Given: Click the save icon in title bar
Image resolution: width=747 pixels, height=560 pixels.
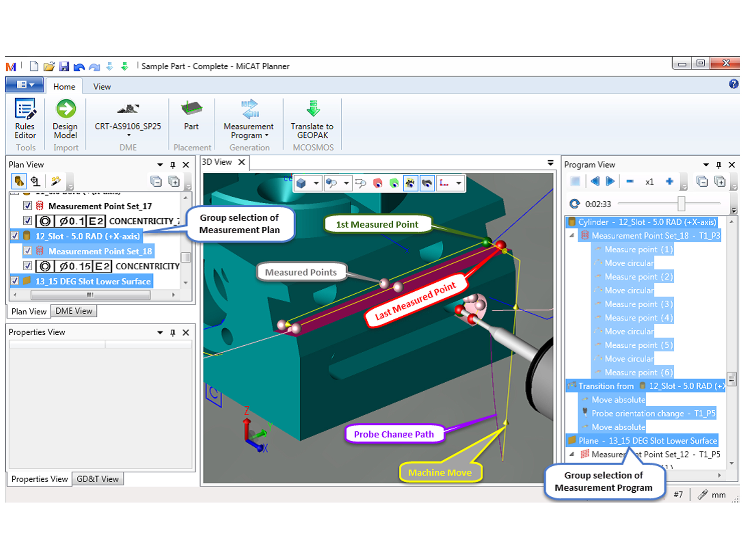Looking at the screenshot, I should pyautogui.click(x=64, y=66).
